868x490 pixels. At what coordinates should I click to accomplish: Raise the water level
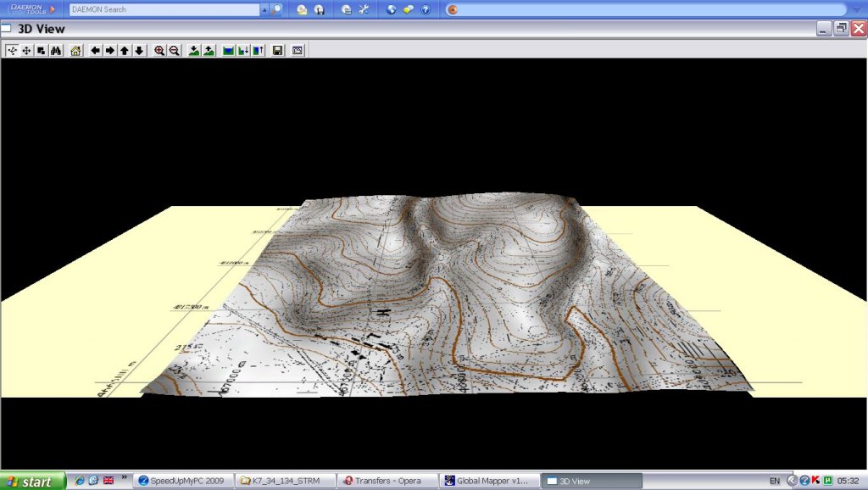(259, 51)
